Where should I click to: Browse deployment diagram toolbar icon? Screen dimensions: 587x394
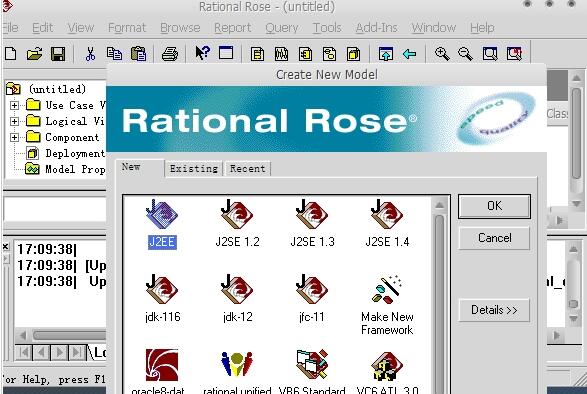pos(353,54)
